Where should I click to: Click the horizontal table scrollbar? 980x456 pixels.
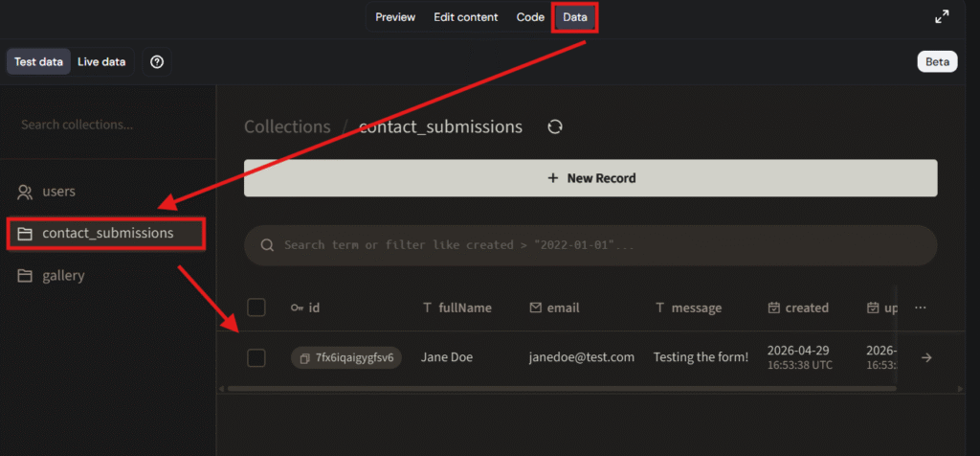tap(561, 388)
